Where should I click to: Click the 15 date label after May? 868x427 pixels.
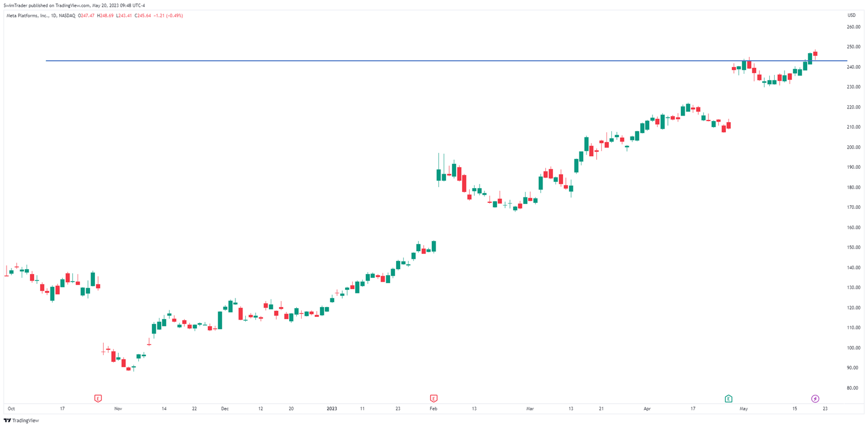(794, 409)
